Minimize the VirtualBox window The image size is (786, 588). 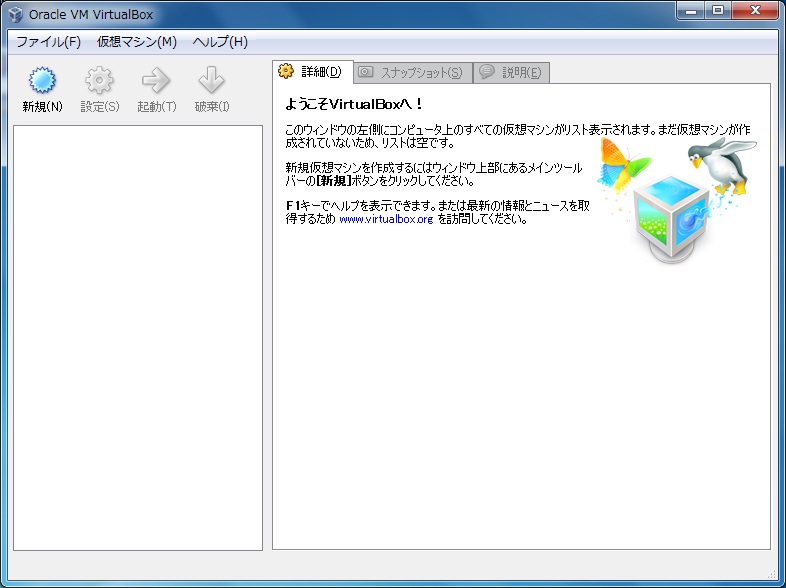[691, 11]
